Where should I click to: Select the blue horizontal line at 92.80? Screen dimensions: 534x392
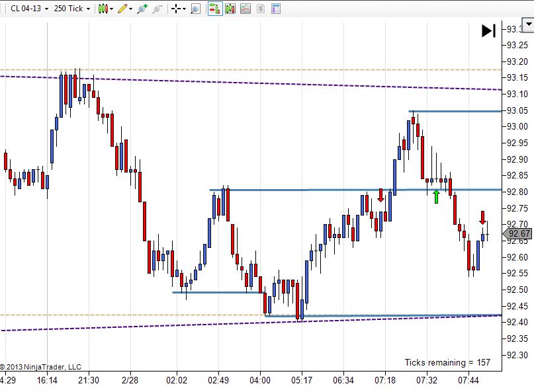tap(355, 190)
